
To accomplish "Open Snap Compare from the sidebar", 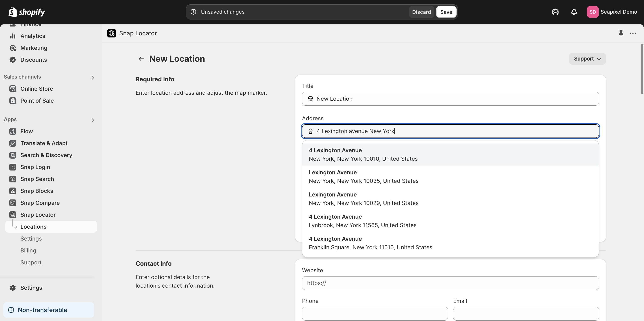I will (x=13, y=203).
